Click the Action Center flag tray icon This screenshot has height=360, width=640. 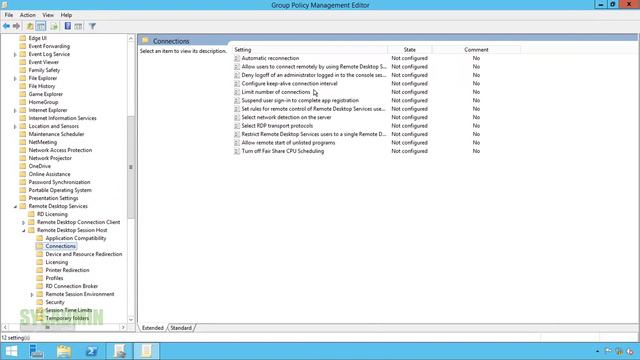(609, 351)
